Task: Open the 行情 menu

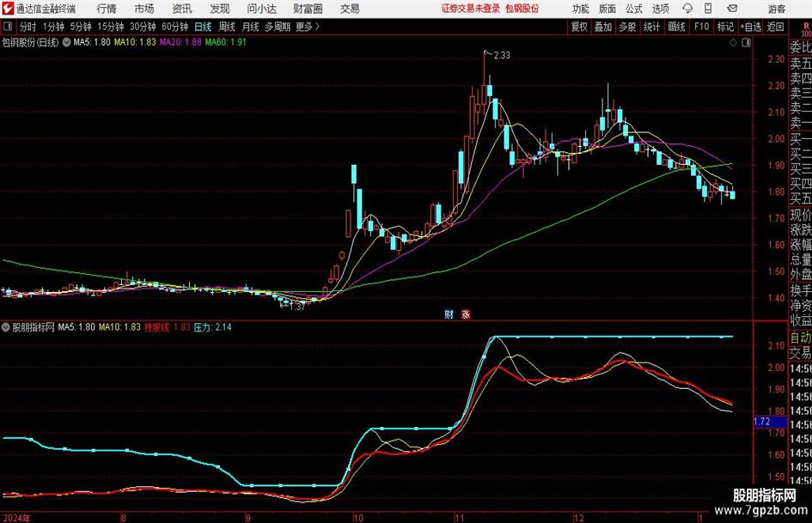Action: point(107,9)
